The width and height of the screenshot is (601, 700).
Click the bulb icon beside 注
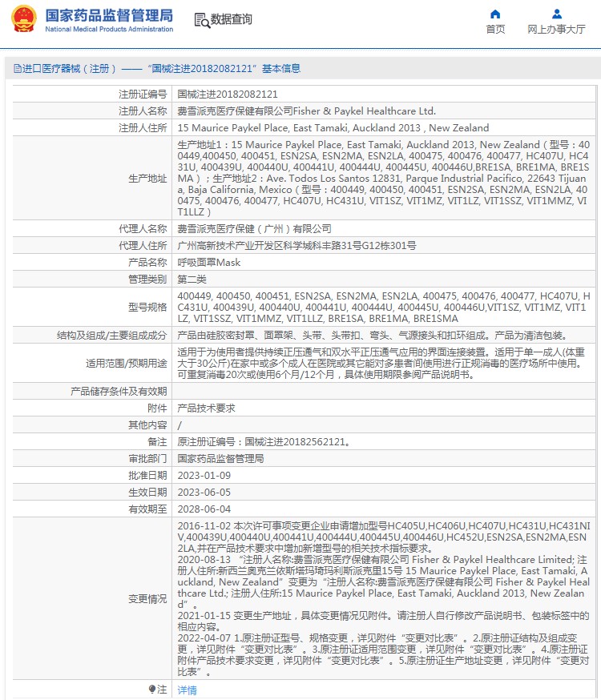[152, 690]
